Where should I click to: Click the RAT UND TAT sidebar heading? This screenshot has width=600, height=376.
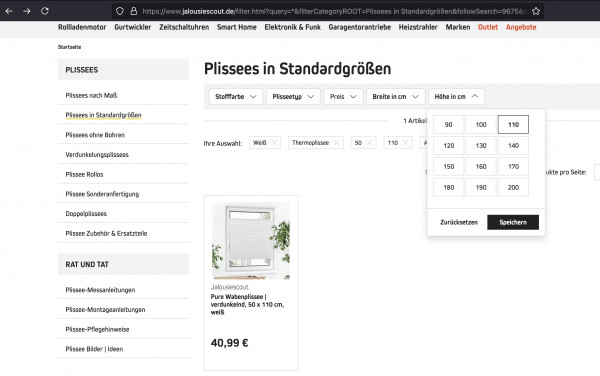[123, 264]
